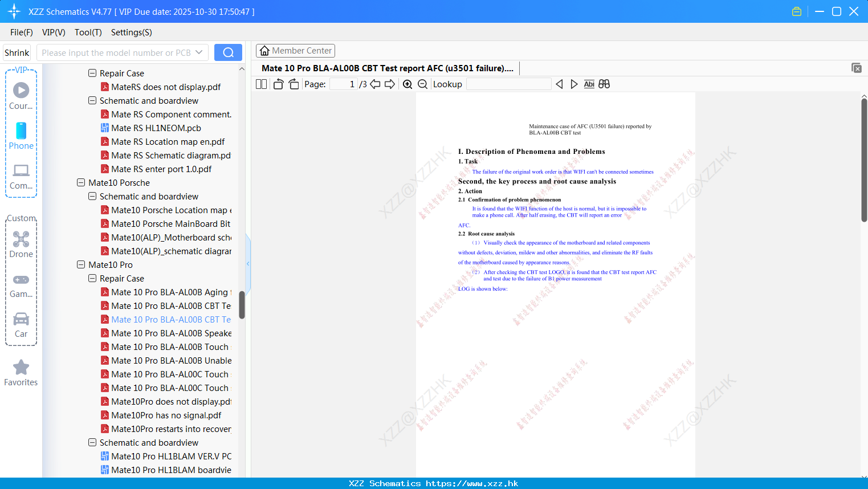Collapse bottom Schematic and boardview node

[92, 443]
